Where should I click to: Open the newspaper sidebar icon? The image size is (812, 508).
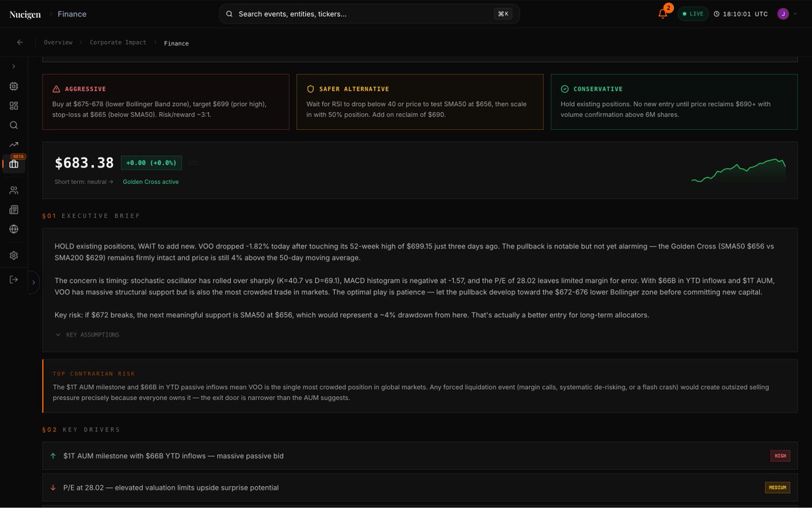click(14, 210)
